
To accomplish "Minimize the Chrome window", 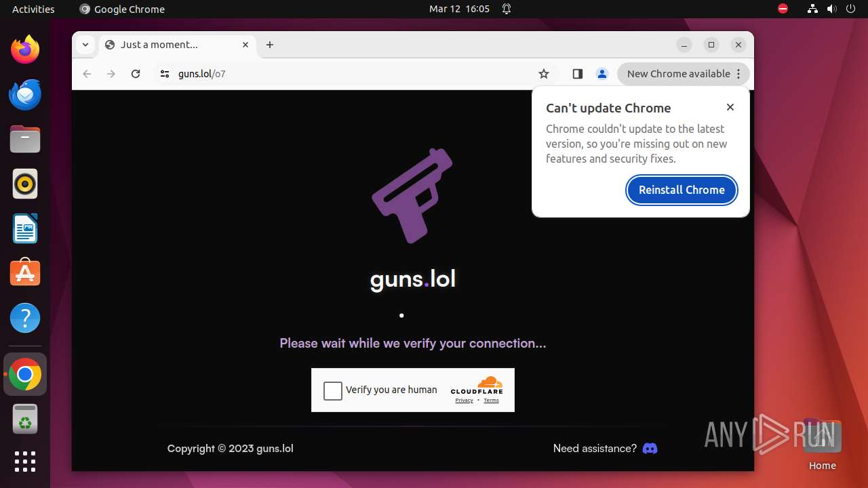I will (684, 45).
